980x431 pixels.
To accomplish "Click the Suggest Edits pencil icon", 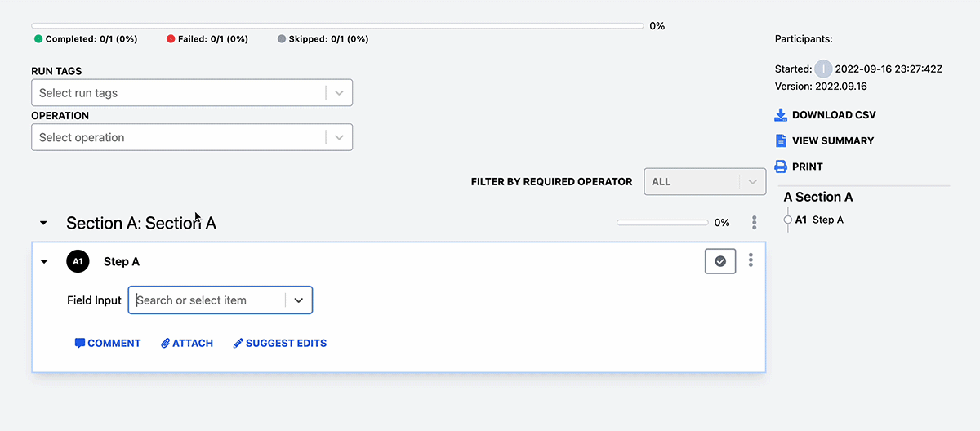I will point(238,343).
